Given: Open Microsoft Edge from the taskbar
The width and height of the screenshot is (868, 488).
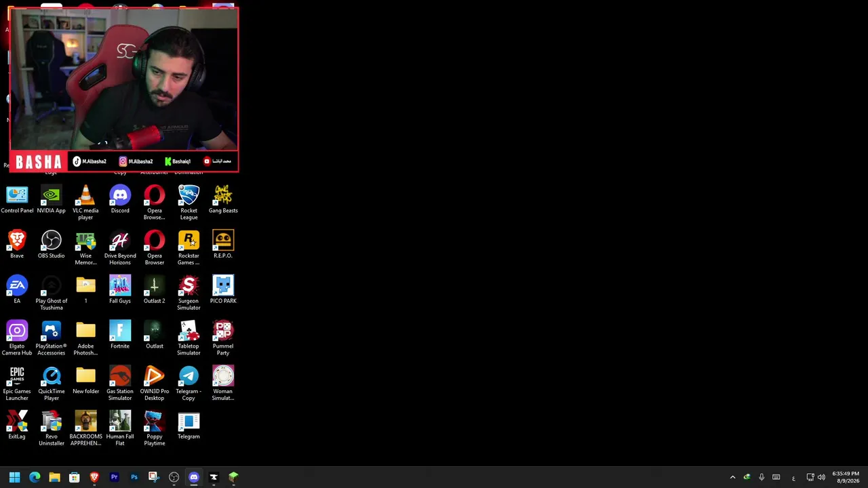Looking at the screenshot, I should click(x=35, y=477).
